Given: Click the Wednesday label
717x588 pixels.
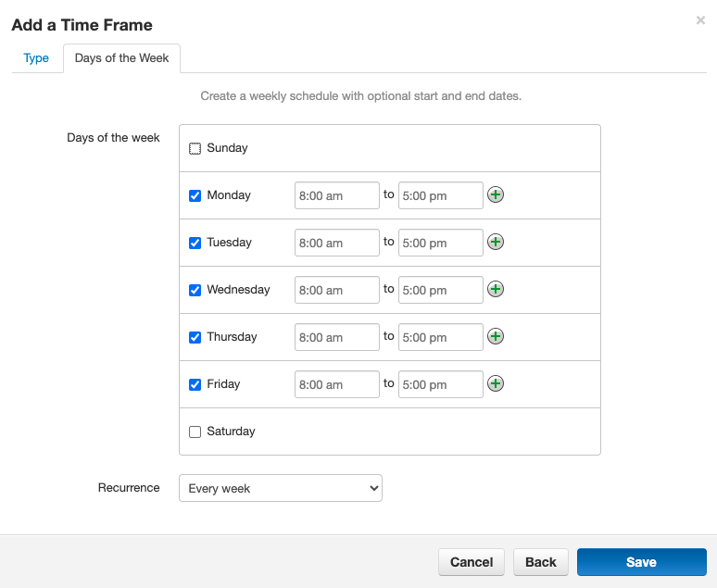Looking at the screenshot, I should point(238,290).
